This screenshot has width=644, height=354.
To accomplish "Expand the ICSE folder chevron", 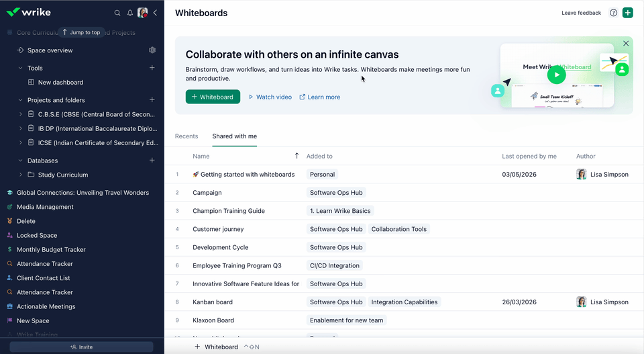I will [21, 142].
